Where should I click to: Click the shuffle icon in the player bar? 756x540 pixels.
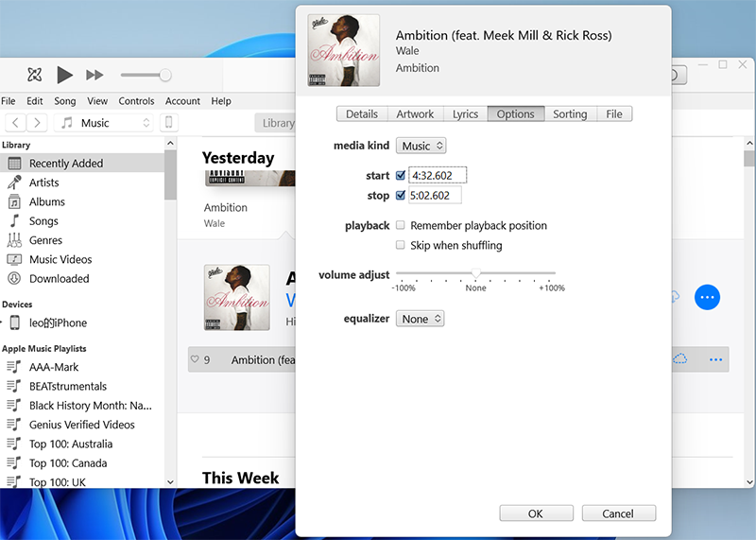click(35, 75)
